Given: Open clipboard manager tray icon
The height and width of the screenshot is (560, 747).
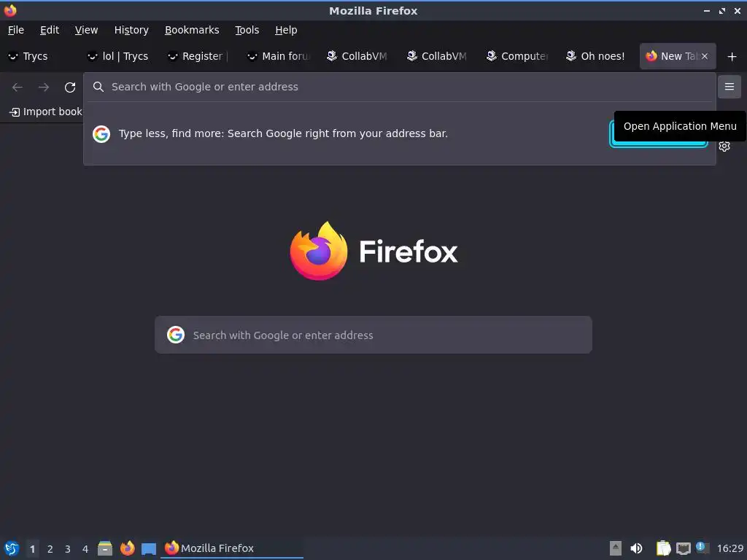Looking at the screenshot, I should 663,548.
